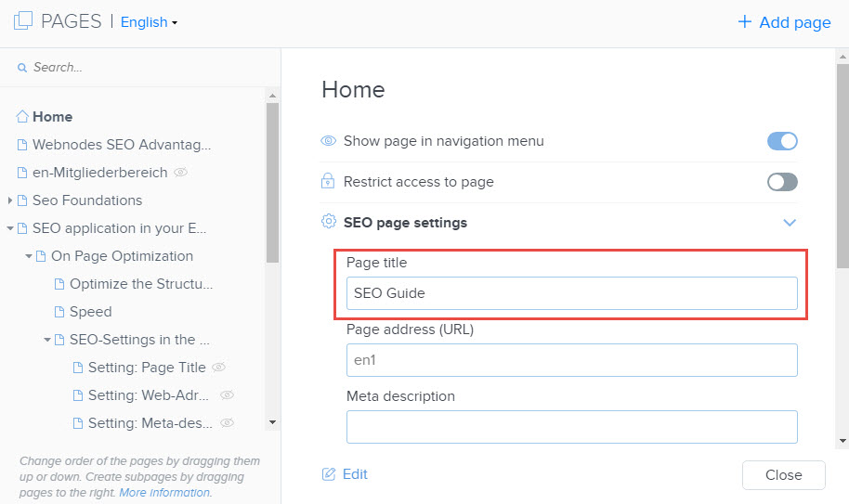Click the Home house icon in page tree
The height and width of the screenshot is (504, 849).
22,116
